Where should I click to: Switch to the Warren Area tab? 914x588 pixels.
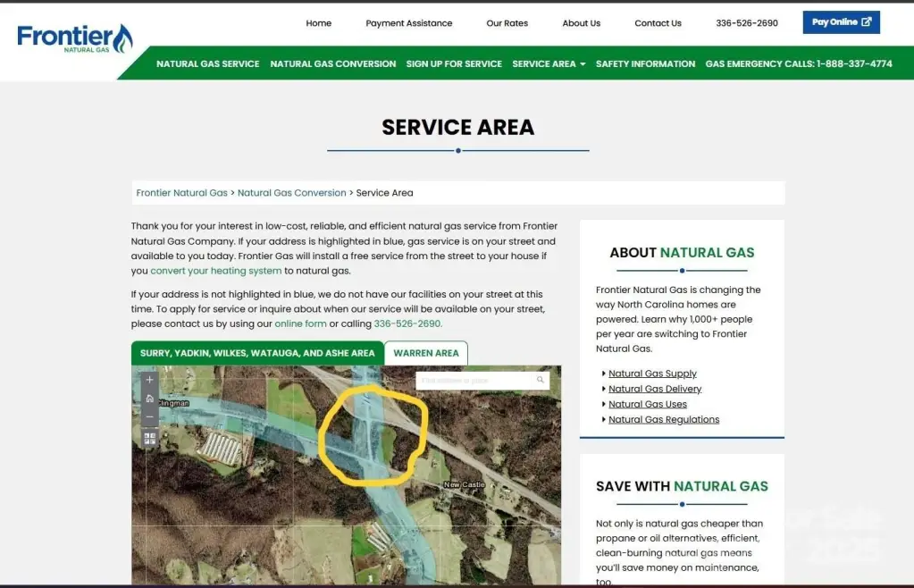tap(426, 353)
